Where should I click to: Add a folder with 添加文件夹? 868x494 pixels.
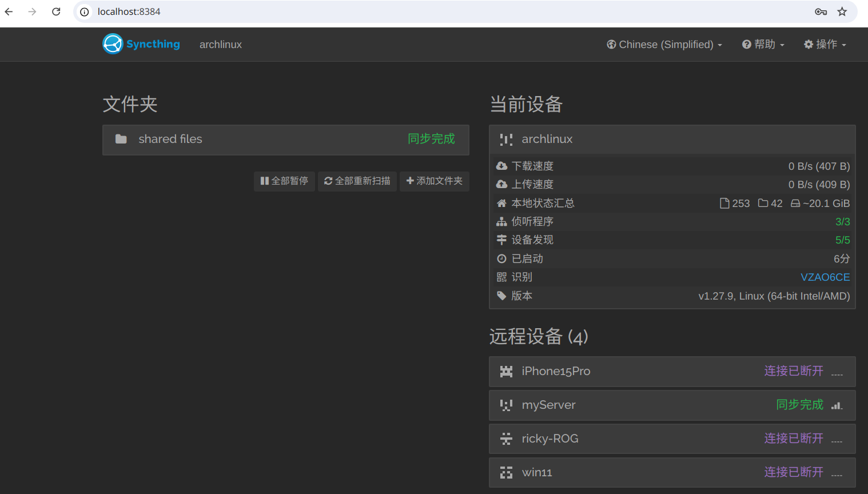click(x=434, y=181)
